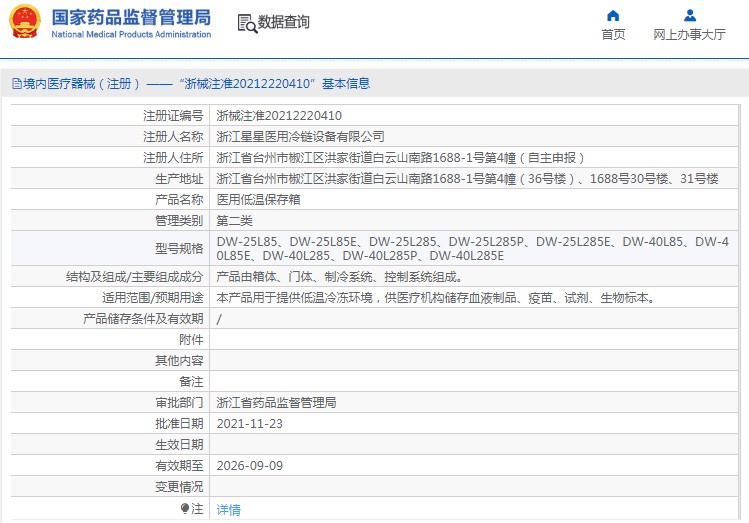Go to 首页 text link
The width and height of the screenshot is (749, 523).
[613, 34]
